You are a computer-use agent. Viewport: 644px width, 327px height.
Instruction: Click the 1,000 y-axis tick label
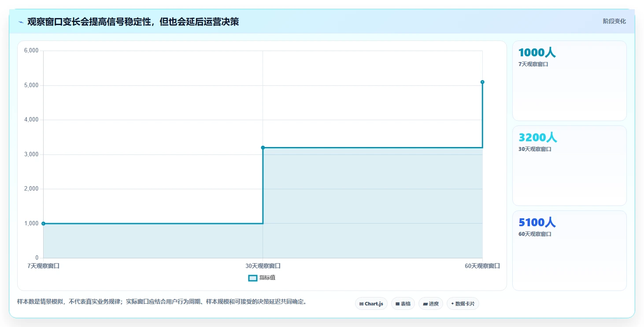click(31, 224)
